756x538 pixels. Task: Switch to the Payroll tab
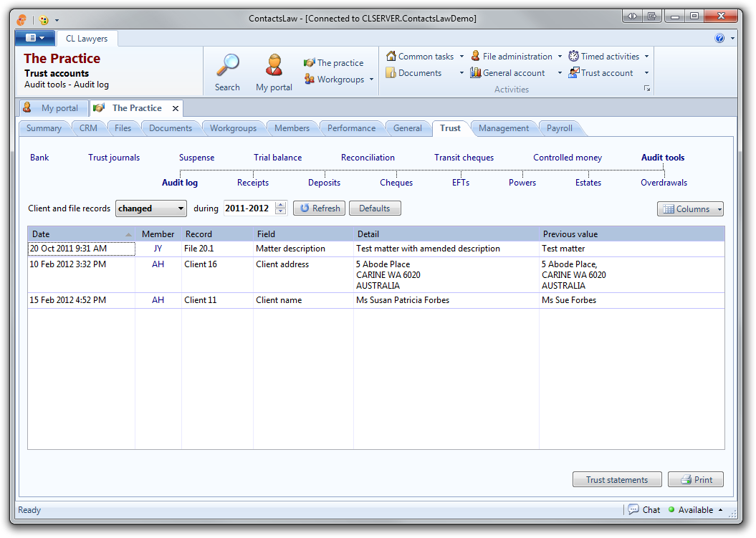(560, 128)
